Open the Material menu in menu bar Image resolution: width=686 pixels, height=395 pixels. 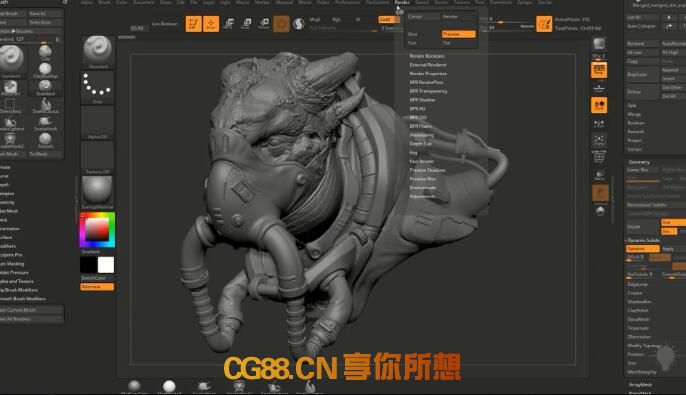click(x=284, y=3)
